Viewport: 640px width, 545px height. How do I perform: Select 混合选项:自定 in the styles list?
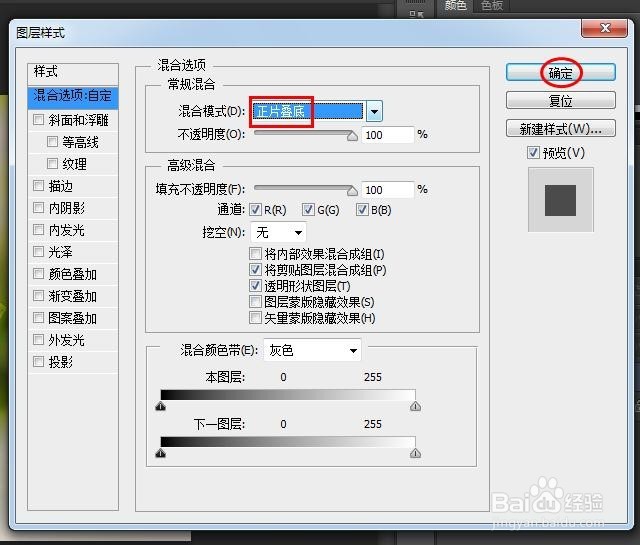(73, 97)
